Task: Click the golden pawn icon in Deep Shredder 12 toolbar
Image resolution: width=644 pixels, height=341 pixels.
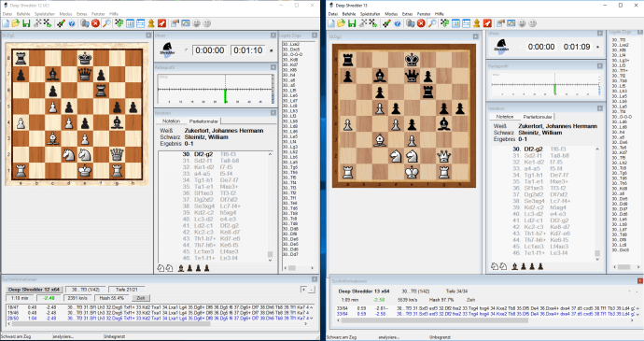Action: coord(151,23)
